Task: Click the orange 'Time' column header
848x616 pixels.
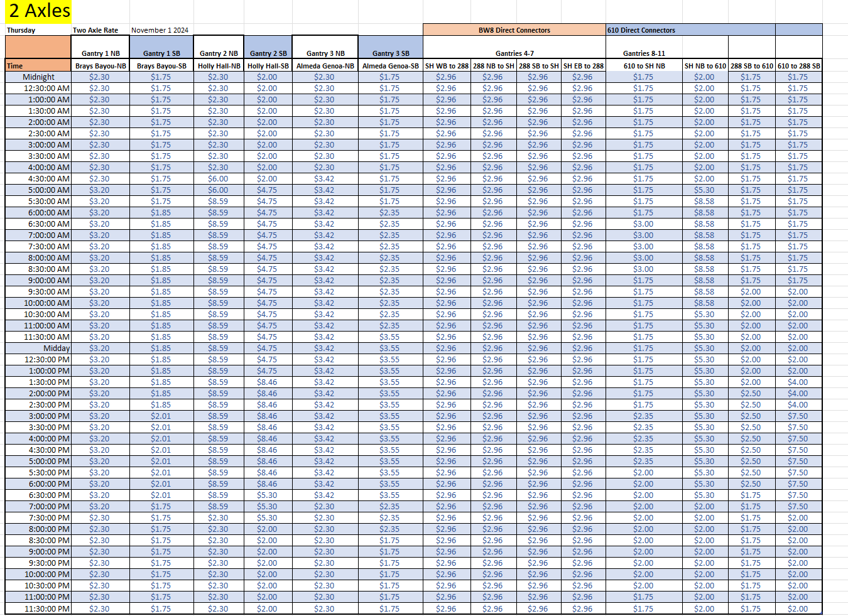Action: point(38,65)
